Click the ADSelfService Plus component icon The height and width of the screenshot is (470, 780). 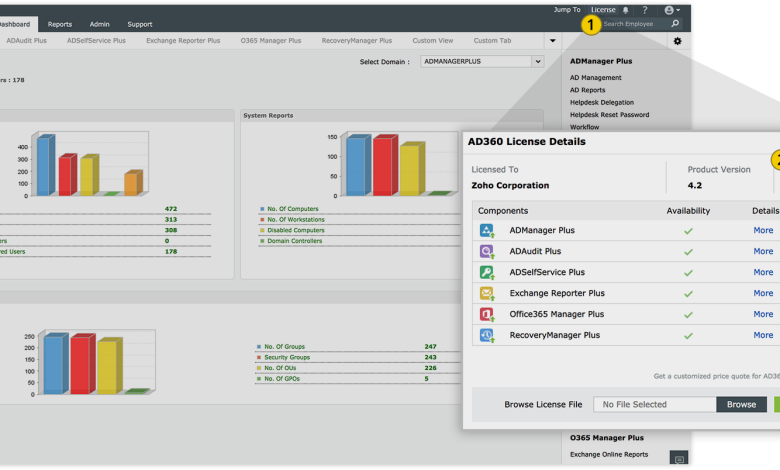point(487,272)
